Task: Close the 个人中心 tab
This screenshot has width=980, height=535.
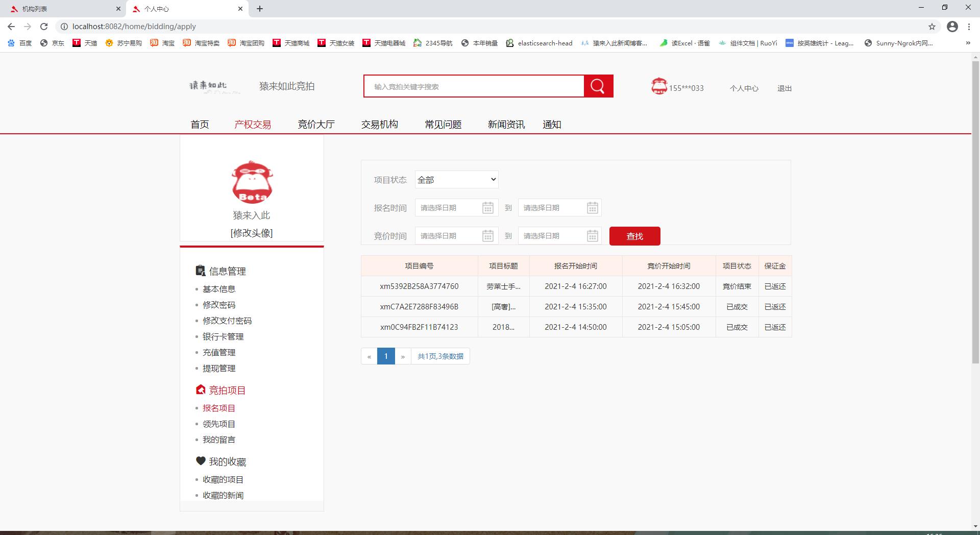Action: 240,9
